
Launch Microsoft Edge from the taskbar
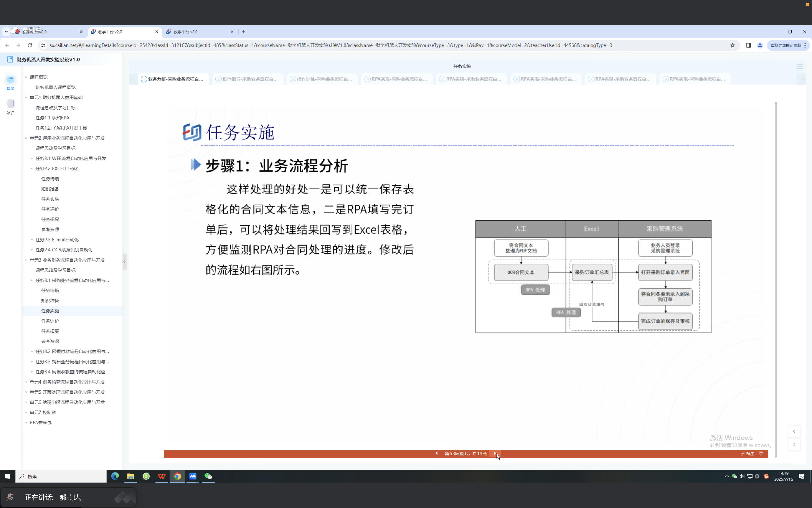tap(115, 476)
